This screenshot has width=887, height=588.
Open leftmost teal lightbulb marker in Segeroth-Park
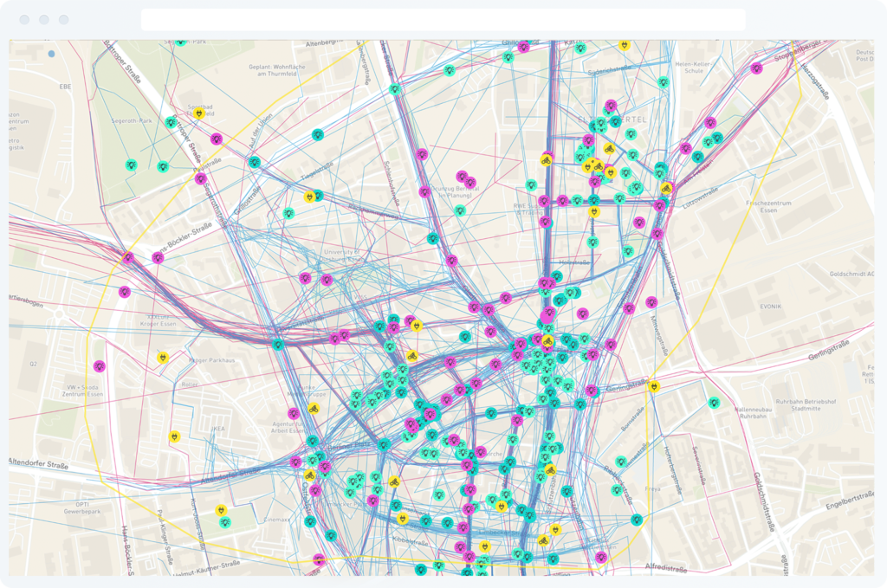coord(131,165)
